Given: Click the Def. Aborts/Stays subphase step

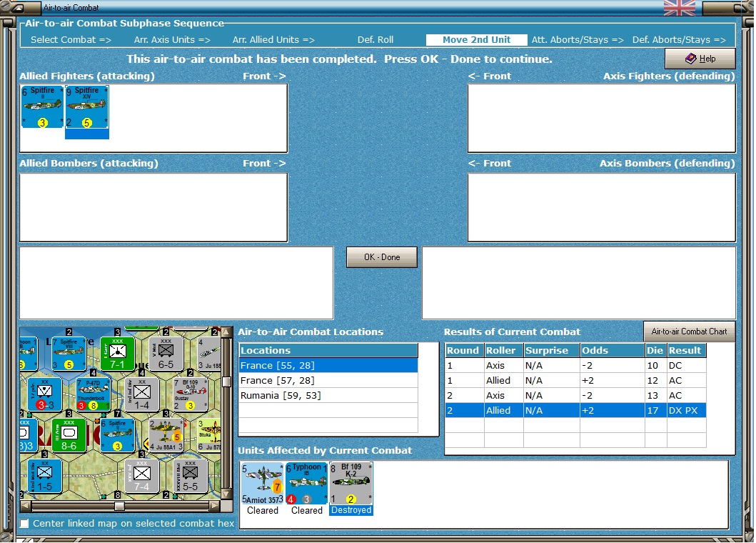Looking at the screenshot, I should [679, 39].
